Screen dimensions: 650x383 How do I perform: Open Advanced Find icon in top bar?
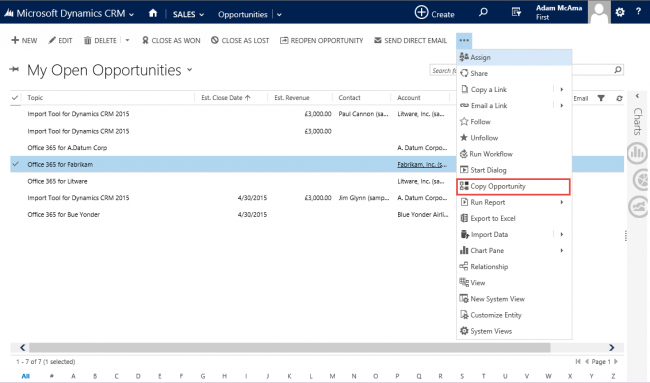(x=516, y=12)
